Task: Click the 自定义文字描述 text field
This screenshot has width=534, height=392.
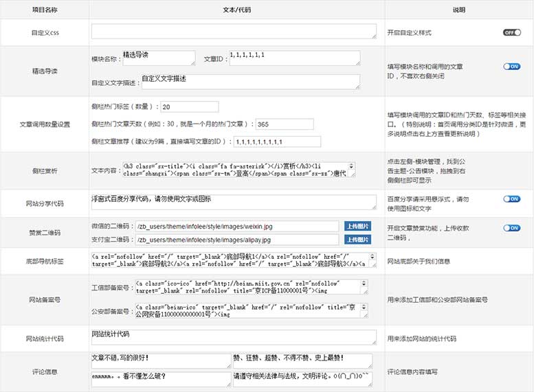Action: click(249, 82)
